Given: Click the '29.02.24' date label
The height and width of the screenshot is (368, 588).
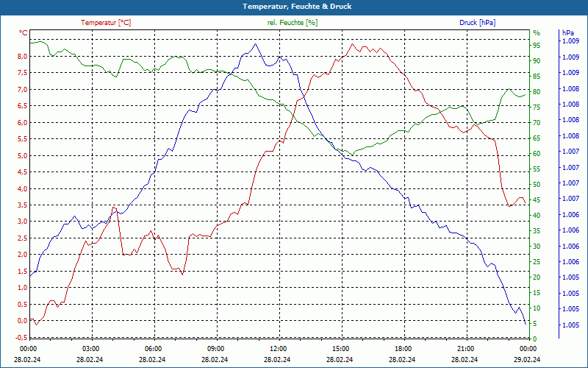Looking at the screenshot, I should pos(528,359).
